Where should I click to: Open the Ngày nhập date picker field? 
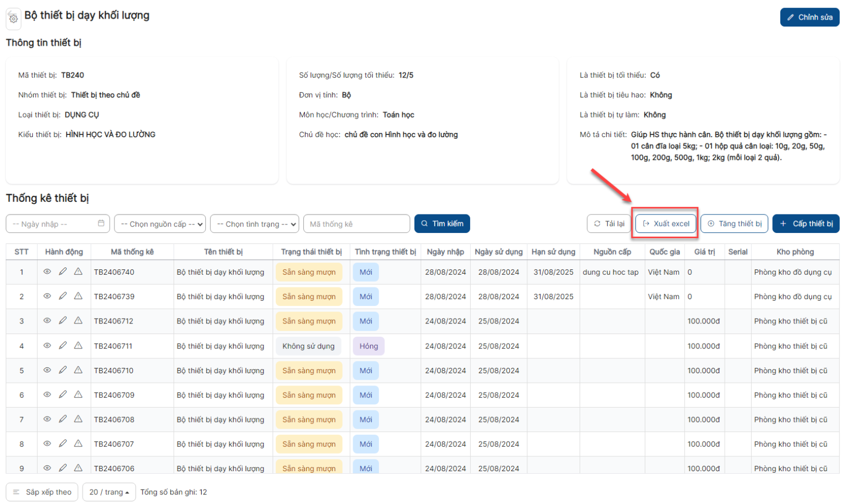click(x=58, y=224)
